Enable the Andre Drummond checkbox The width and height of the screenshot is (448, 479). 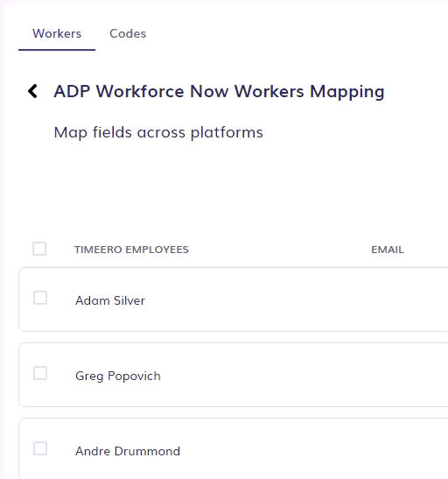pyautogui.click(x=40, y=448)
